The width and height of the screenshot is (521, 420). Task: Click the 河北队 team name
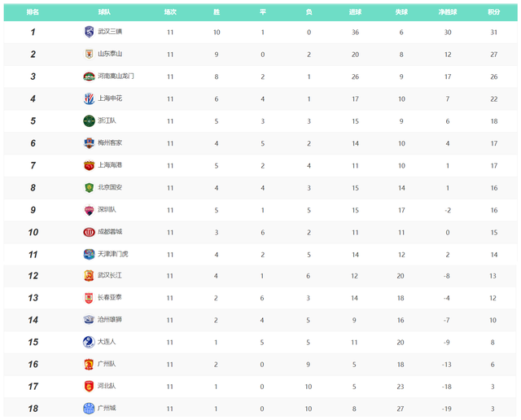[107, 386]
